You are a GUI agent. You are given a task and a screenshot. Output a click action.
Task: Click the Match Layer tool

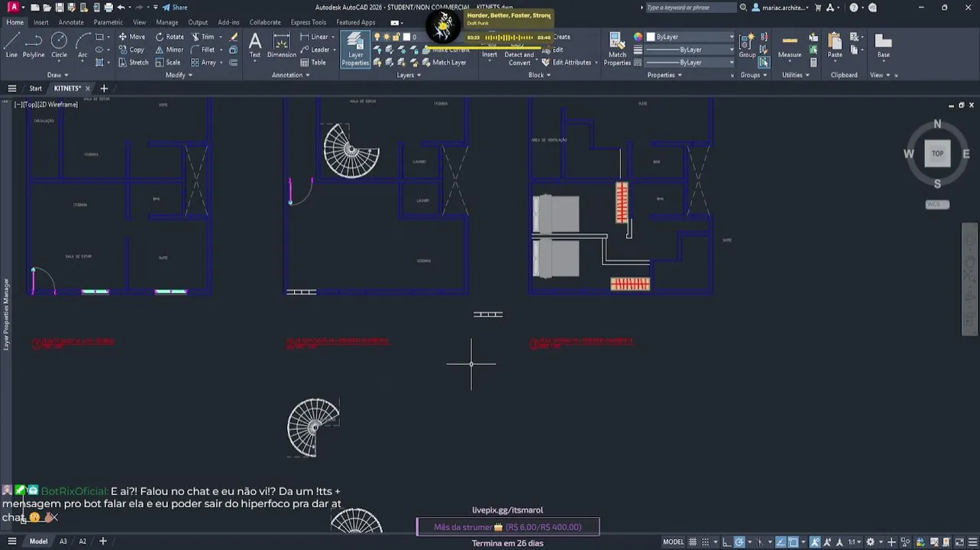(443, 63)
